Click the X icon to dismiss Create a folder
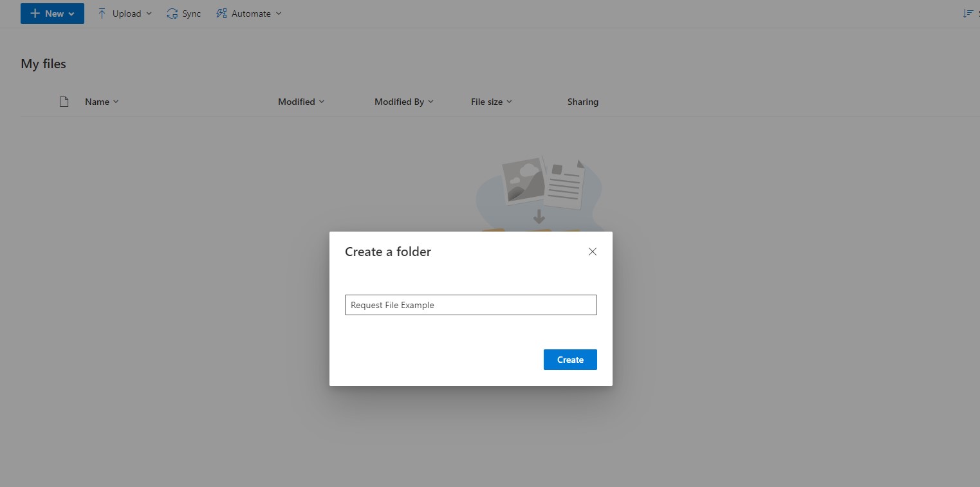Viewport: 980px width, 487px height. [x=592, y=252]
